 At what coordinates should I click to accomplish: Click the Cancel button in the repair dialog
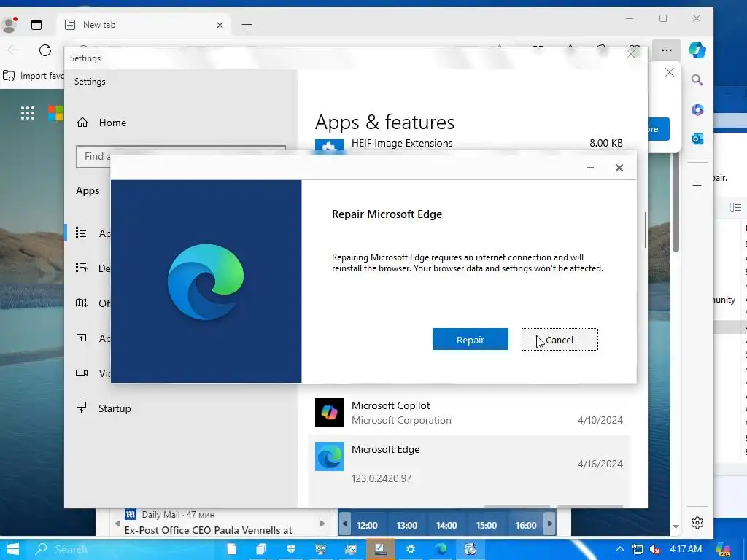(560, 340)
